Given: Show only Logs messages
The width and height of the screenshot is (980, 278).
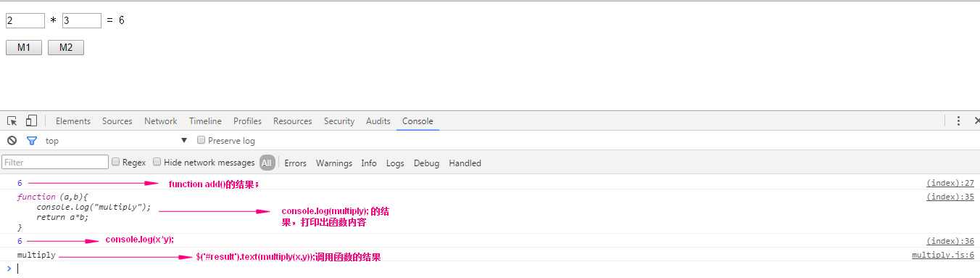Looking at the screenshot, I should (395, 163).
